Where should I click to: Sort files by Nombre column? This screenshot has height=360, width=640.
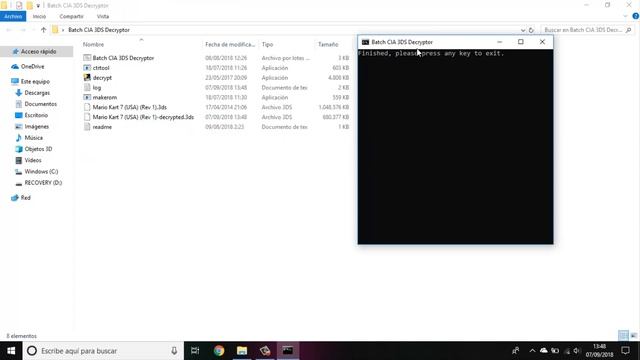click(x=93, y=44)
